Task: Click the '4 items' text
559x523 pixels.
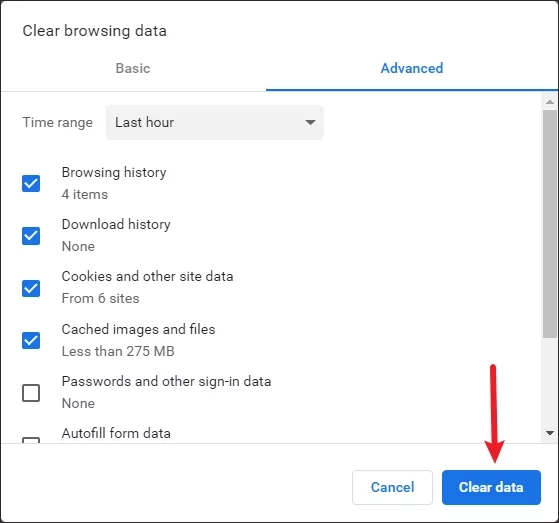Action: click(85, 194)
